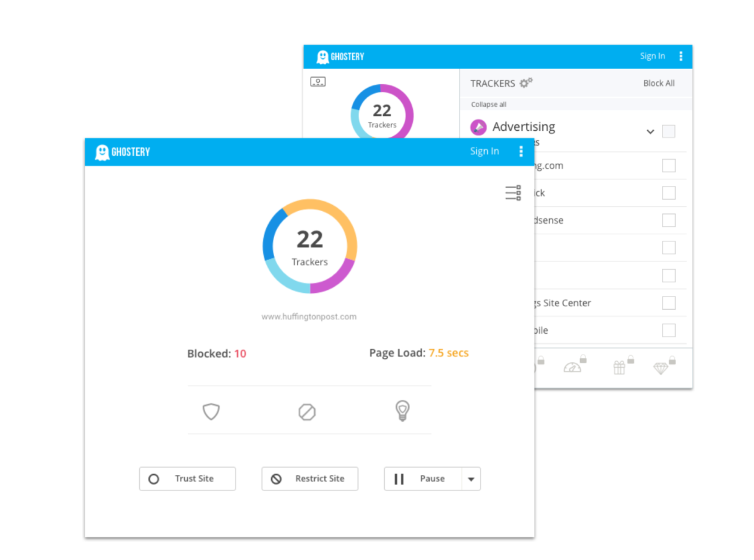Click the simple view icon in back window
This screenshot has width=754, height=560.
tap(318, 81)
